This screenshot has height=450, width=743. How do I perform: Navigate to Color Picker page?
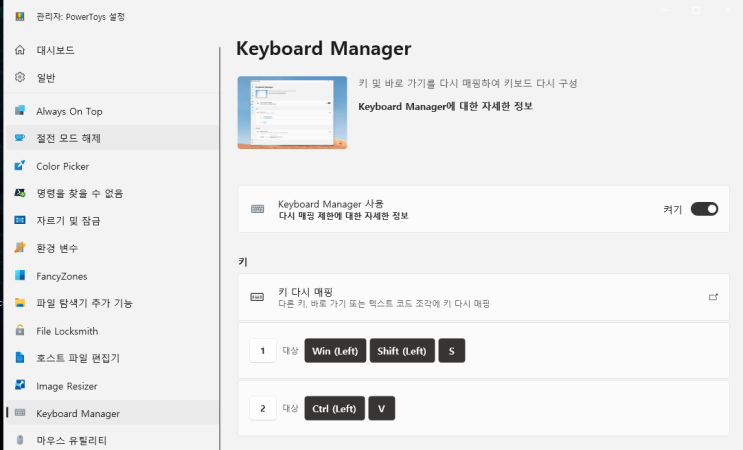coord(112,166)
